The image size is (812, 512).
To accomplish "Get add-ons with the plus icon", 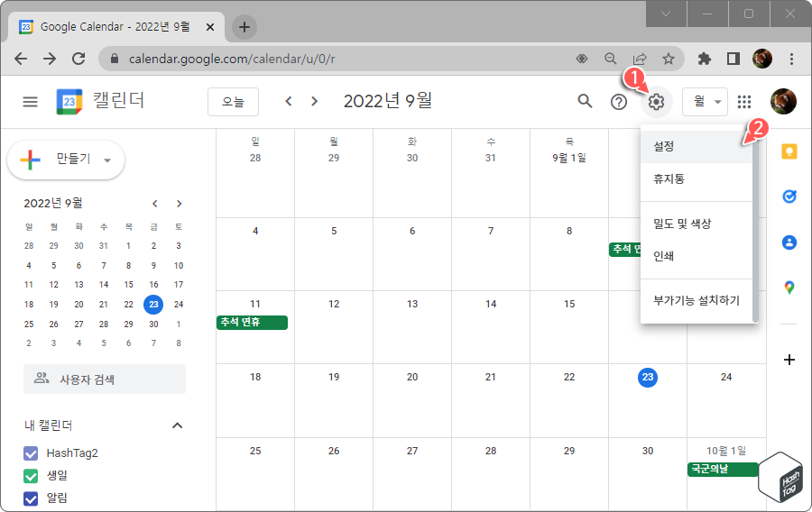I will click(789, 360).
